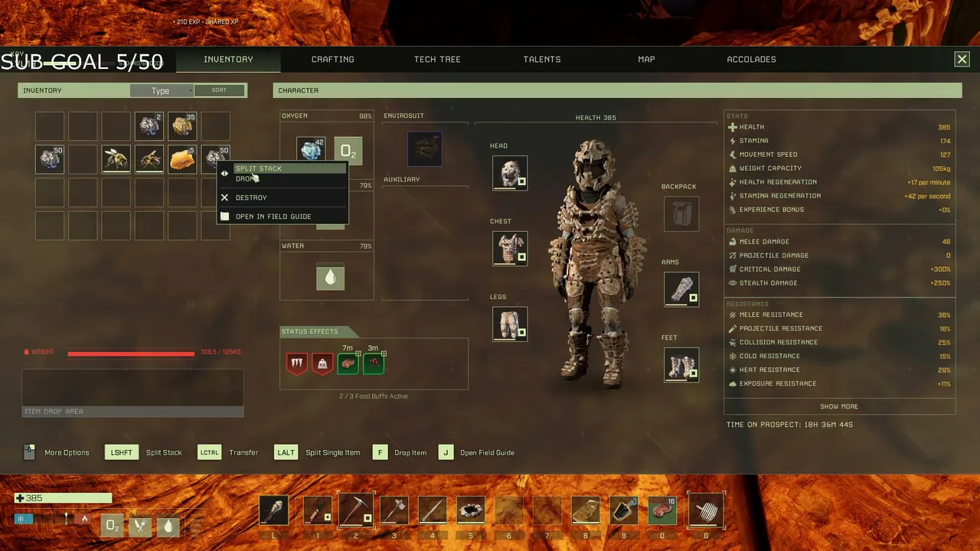Select the ore stack of 35 in inventory
This screenshot has height=551, width=980.
(182, 126)
